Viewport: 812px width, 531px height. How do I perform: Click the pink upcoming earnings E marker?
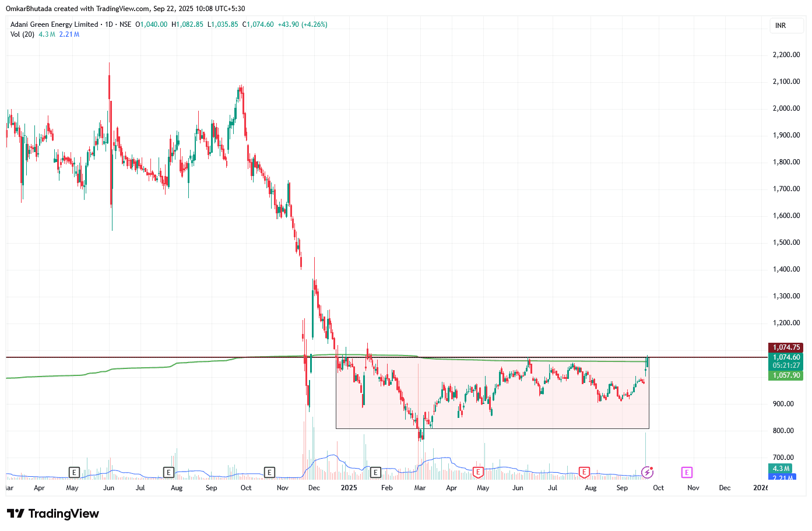click(687, 472)
